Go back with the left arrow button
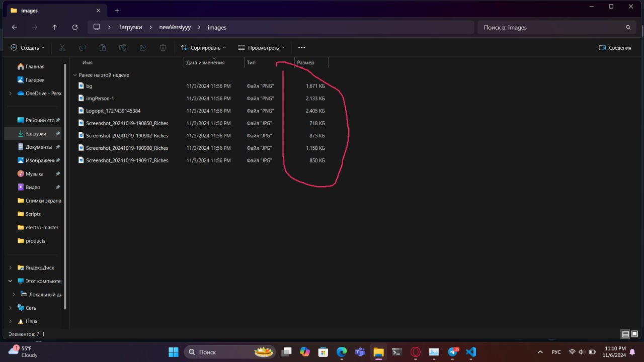This screenshot has width=644, height=362. tap(14, 27)
